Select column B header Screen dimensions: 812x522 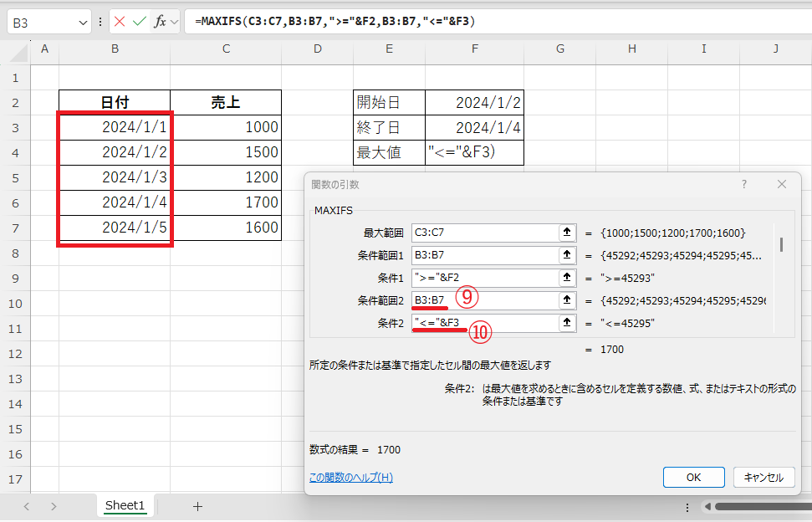(115, 49)
